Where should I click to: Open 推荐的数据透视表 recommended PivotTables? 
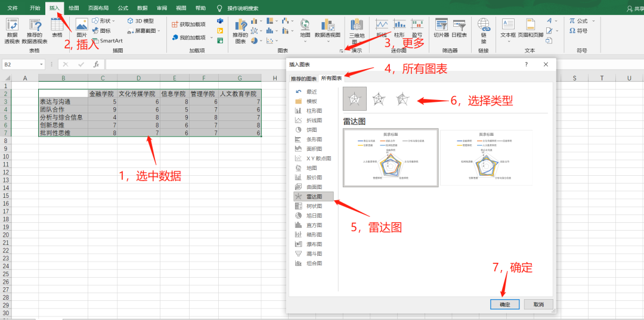pyautogui.click(x=35, y=31)
